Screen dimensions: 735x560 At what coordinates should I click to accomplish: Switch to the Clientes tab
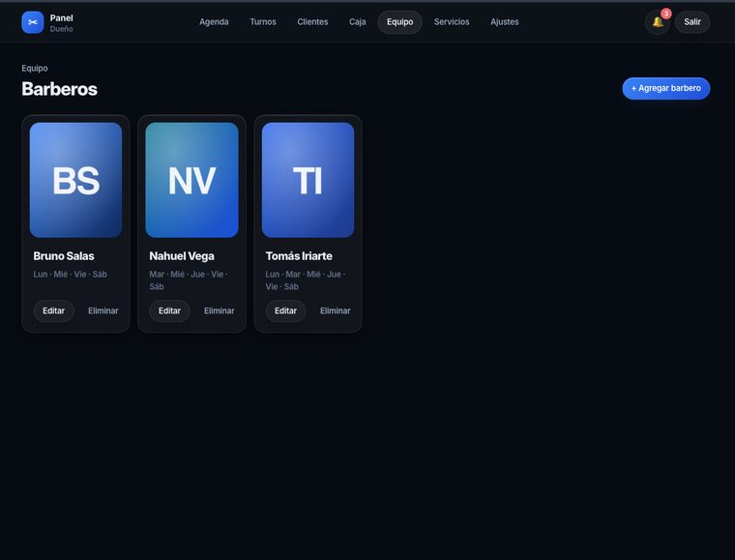click(312, 22)
